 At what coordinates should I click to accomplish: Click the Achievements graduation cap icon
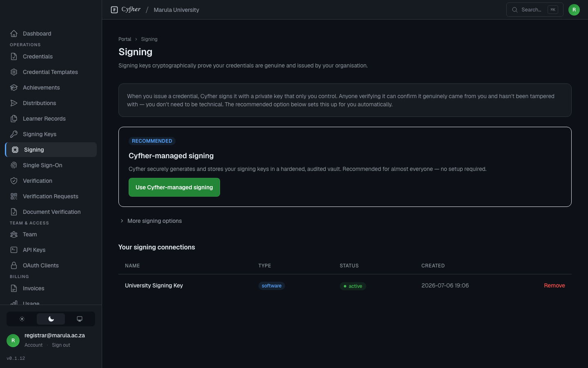[14, 88]
